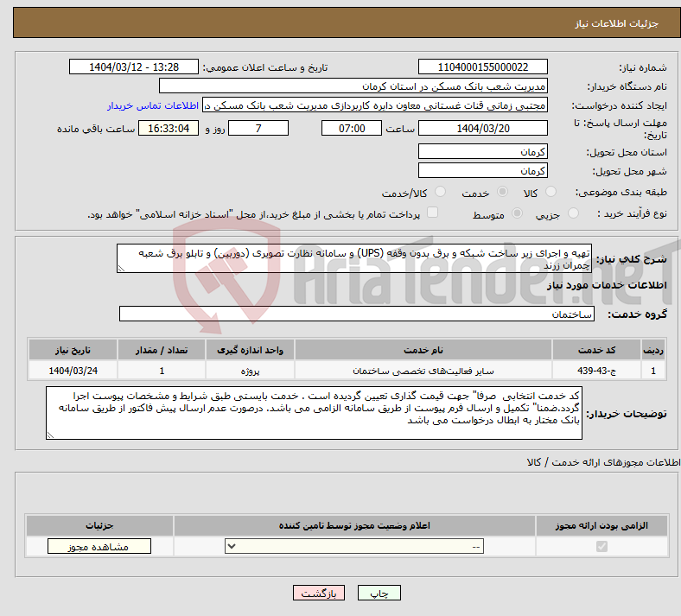Select the متوسط purchase type radio
Image resolution: width=681 pixels, height=616 pixels.
[x=518, y=213]
